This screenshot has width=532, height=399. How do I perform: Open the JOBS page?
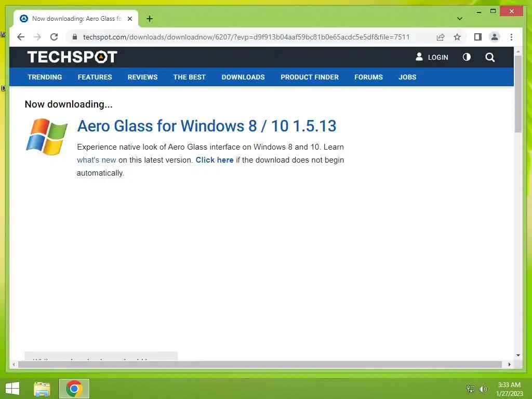tap(407, 77)
